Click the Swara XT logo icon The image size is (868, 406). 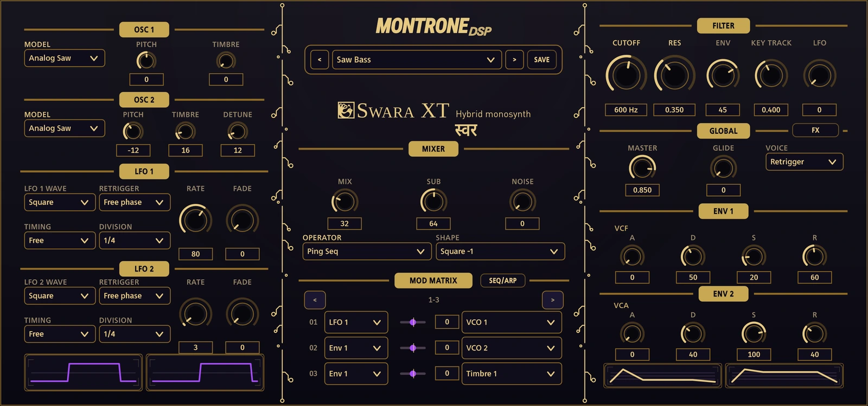346,110
